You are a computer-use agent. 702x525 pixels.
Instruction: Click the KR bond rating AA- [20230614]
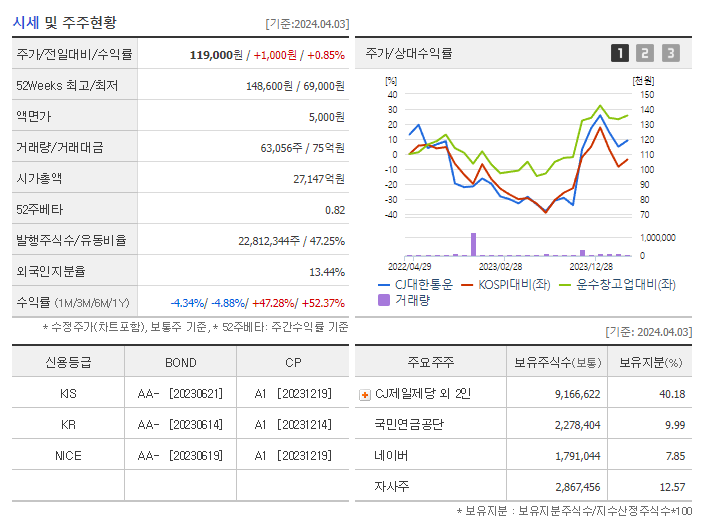180,425
